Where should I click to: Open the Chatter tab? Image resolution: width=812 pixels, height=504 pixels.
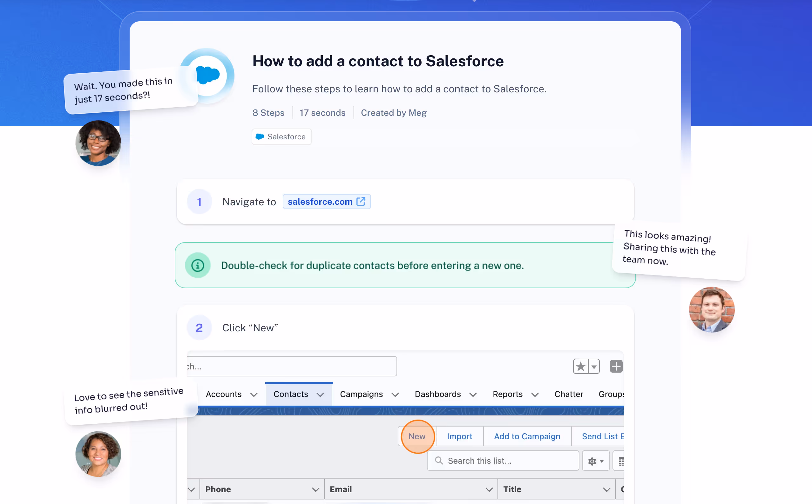pyautogui.click(x=569, y=394)
